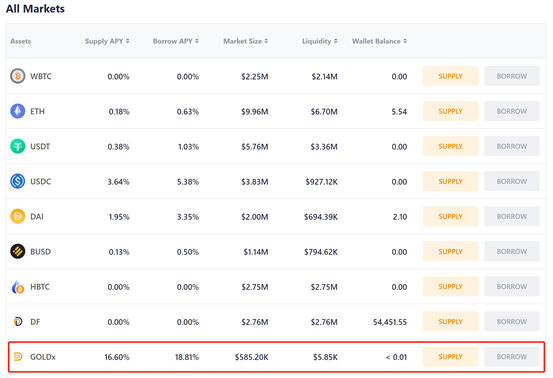Sort by Wallet Balance column
The height and width of the screenshot is (378, 553).
click(379, 41)
